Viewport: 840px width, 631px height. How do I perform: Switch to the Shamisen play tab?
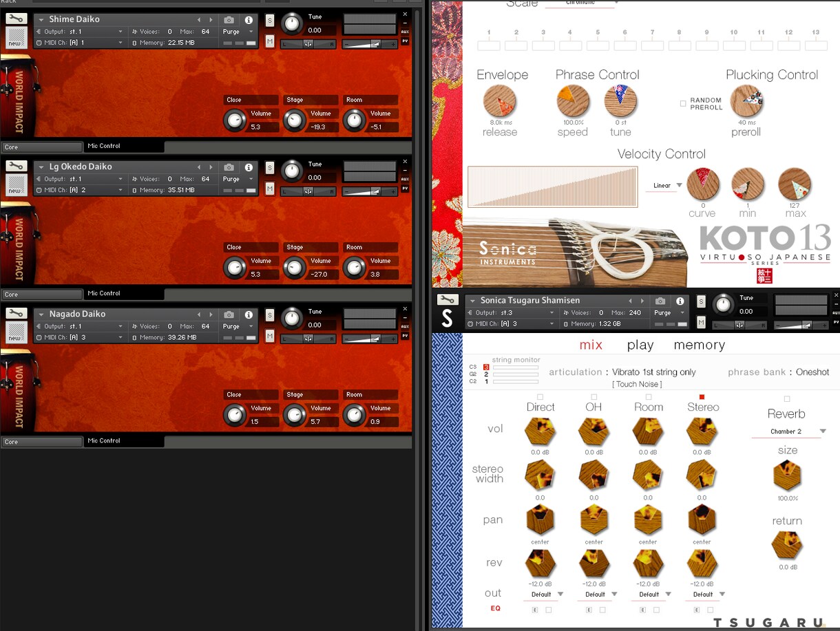pos(640,345)
